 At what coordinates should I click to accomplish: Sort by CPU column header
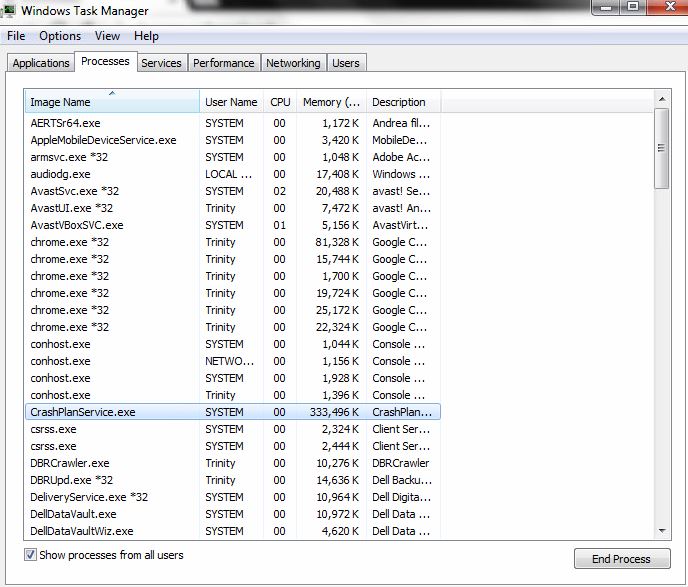point(280,102)
